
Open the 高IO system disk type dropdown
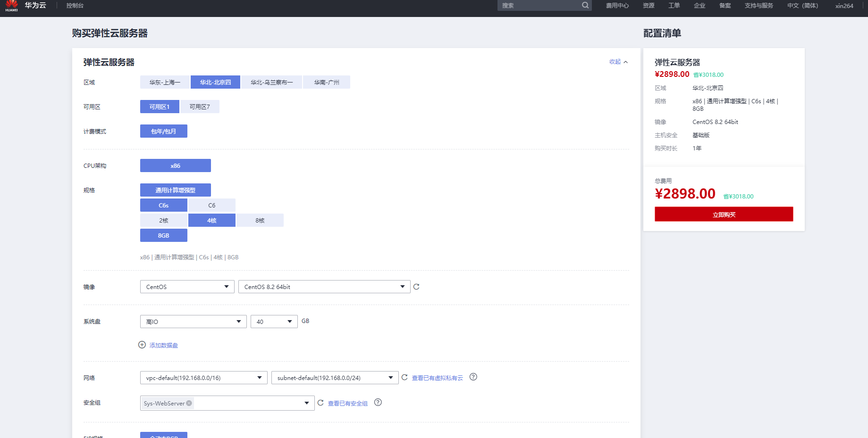194,322
